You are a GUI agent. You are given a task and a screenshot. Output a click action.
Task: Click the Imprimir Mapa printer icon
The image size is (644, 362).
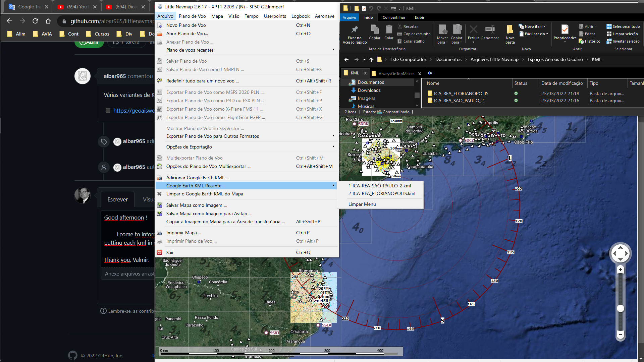pos(160,233)
